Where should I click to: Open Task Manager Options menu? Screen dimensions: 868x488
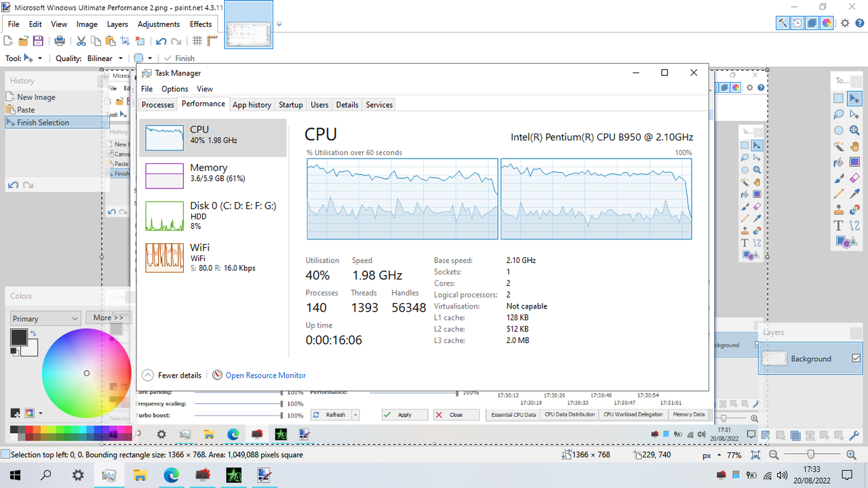pyautogui.click(x=175, y=89)
